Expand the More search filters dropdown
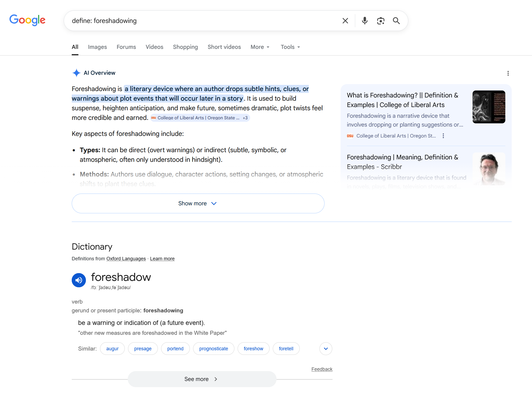The image size is (532, 397). tap(260, 47)
